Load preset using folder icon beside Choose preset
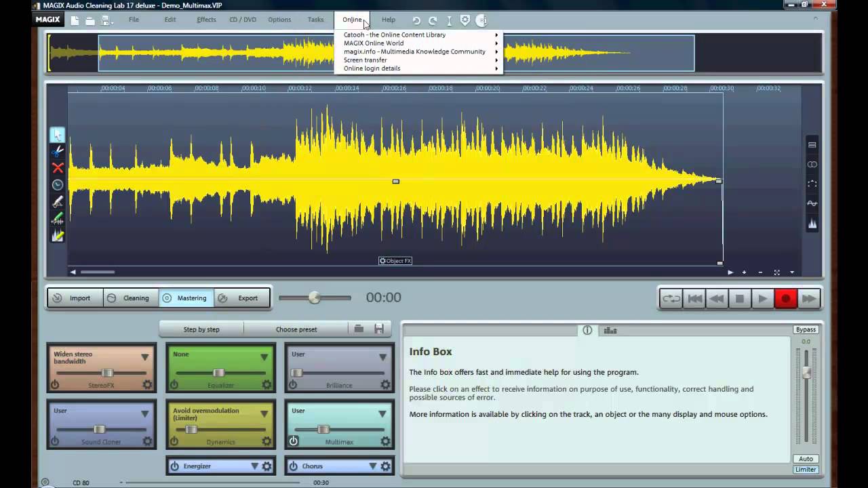Screen dimensions: 868x488 point(359,329)
